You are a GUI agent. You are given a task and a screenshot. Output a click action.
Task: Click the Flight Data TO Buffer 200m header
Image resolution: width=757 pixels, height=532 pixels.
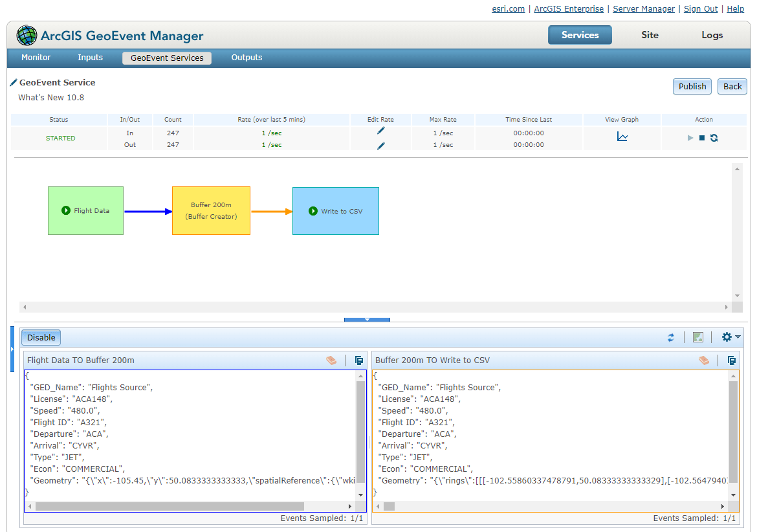[x=81, y=360]
